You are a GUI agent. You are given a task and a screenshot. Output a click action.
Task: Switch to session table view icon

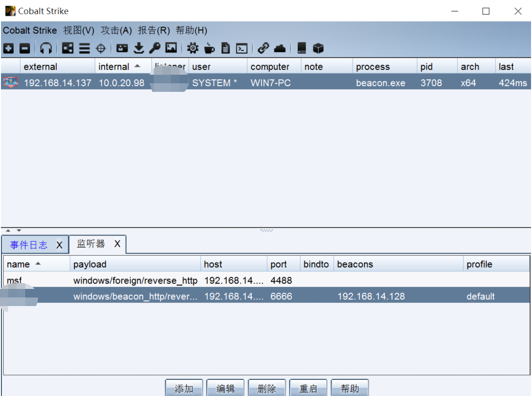pyautogui.click(x=84, y=48)
